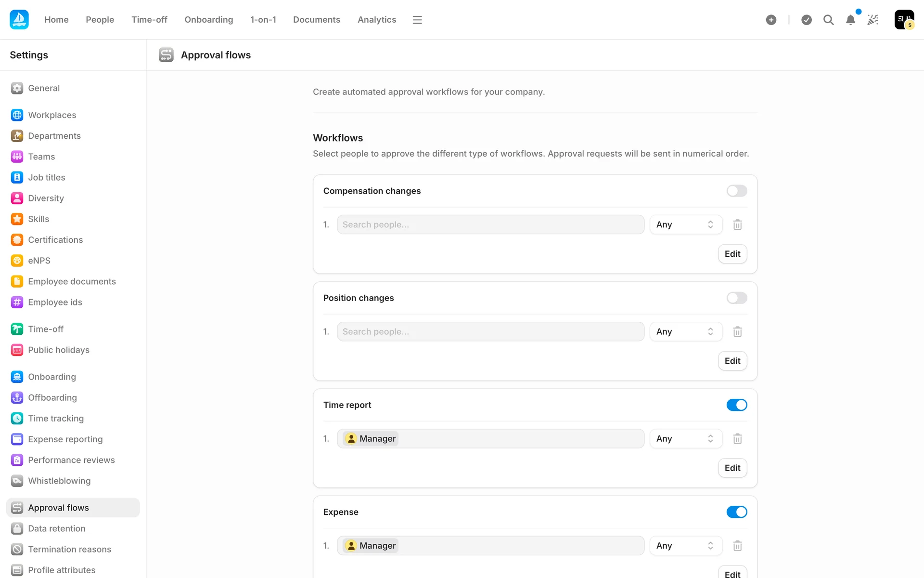The image size is (924, 578).
Task: Click the checkmark tasks icon in header
Action: [807, 20]
